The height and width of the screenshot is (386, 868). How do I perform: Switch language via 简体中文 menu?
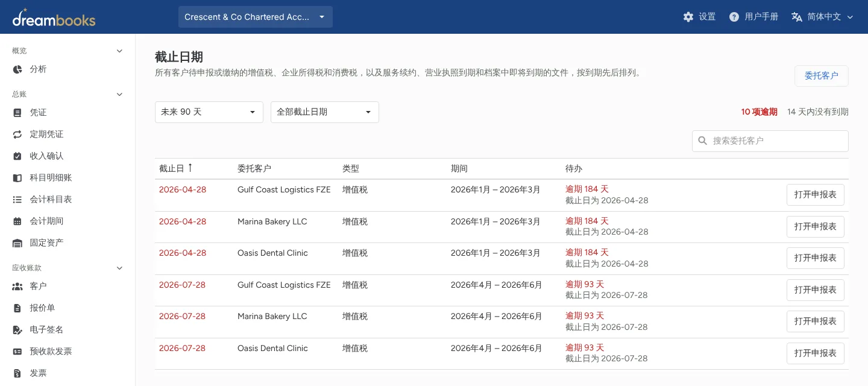point(823,17)
